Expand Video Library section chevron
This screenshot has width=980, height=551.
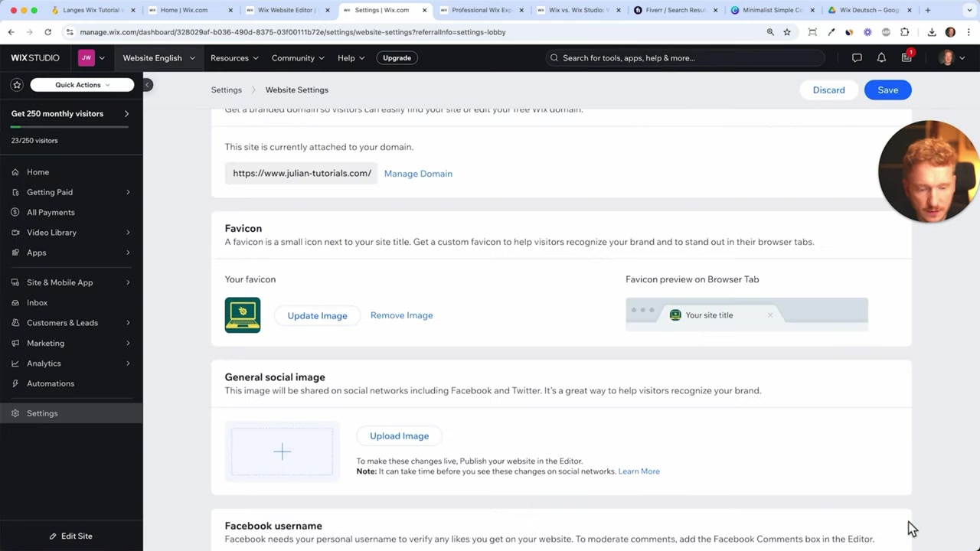tap(128, 233)
